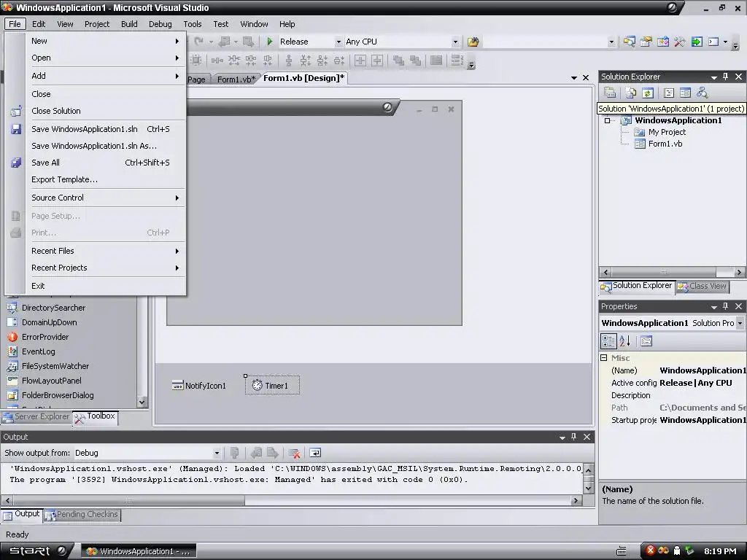
Task: Toggle word wrap in the Output window
Action: click(315, 453)
